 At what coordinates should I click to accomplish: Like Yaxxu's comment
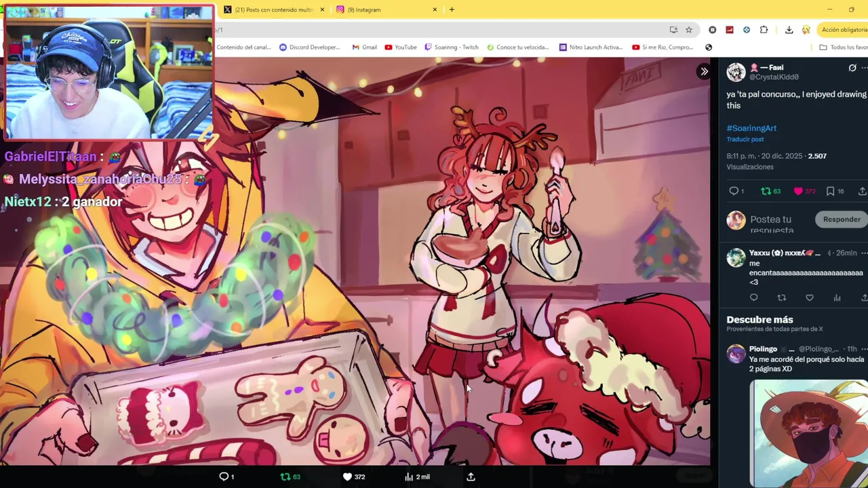point(809,298)
